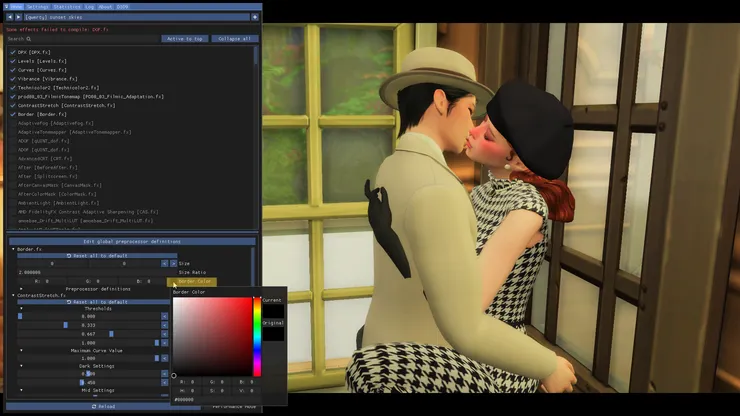This screenshot has width=740, height=416.
Task: Go to the next preset with the right arrow
Action: (18, 17)
